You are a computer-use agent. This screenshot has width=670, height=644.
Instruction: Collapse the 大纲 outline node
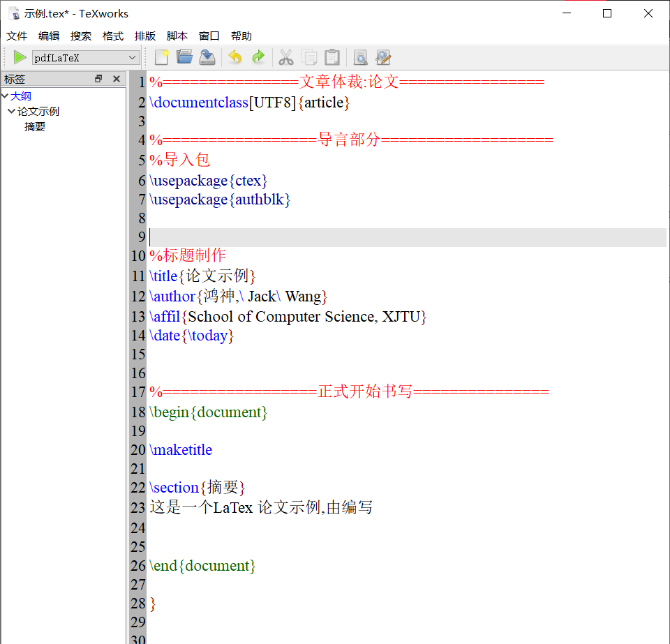[x=6, y=96]
